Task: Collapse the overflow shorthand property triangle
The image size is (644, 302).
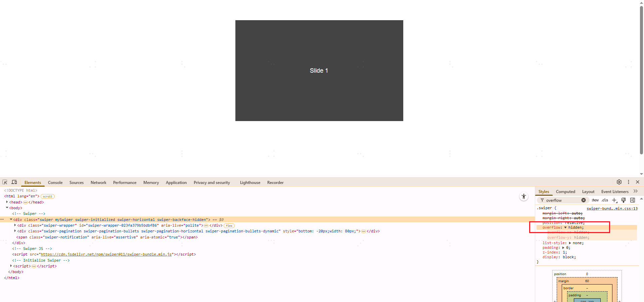Action: coord(565,228)
